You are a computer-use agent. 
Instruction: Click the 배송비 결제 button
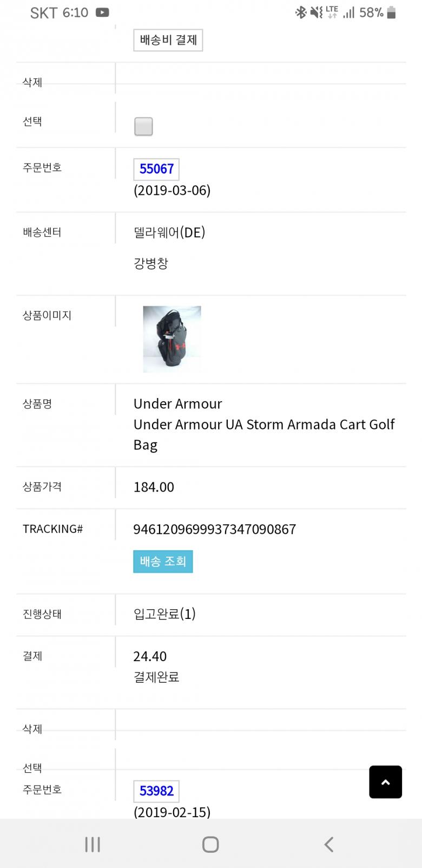(168, 40)
